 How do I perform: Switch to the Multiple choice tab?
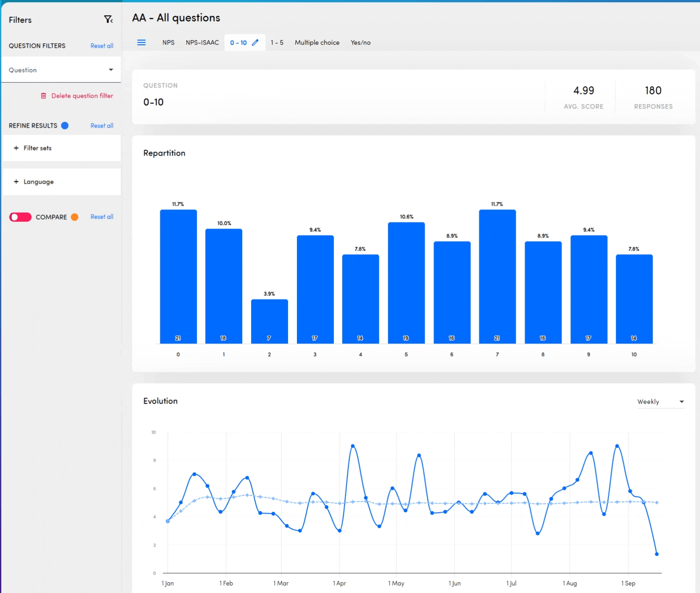tap(317, 43)
